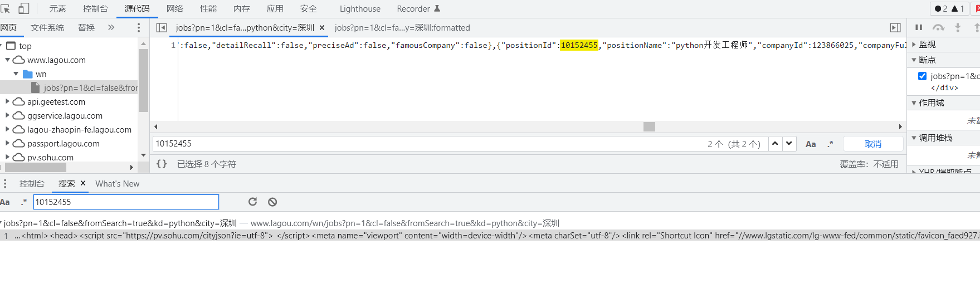This screenshot has height=293, width=980.
Task: Switch to the 控制台 top panel tab
Action: click(95, 8)
